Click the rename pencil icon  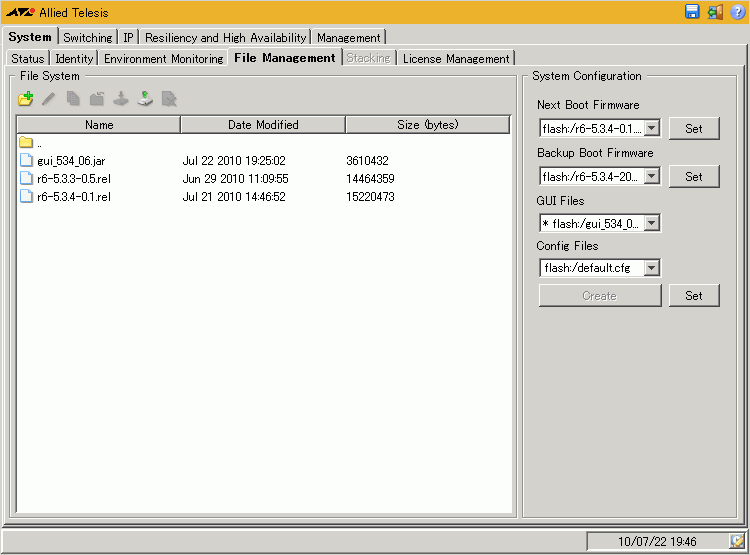click(x=49, y=99)
